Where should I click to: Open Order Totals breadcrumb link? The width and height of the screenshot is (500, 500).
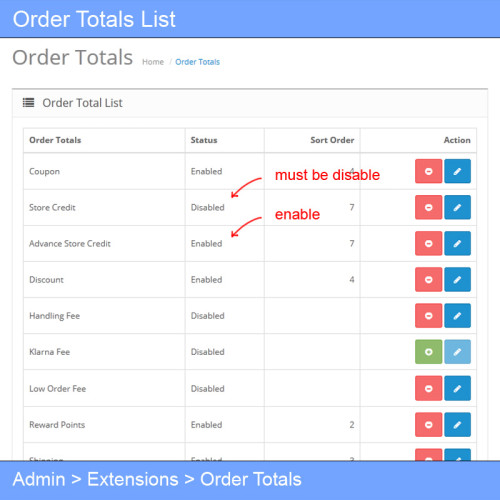(197, 62)
